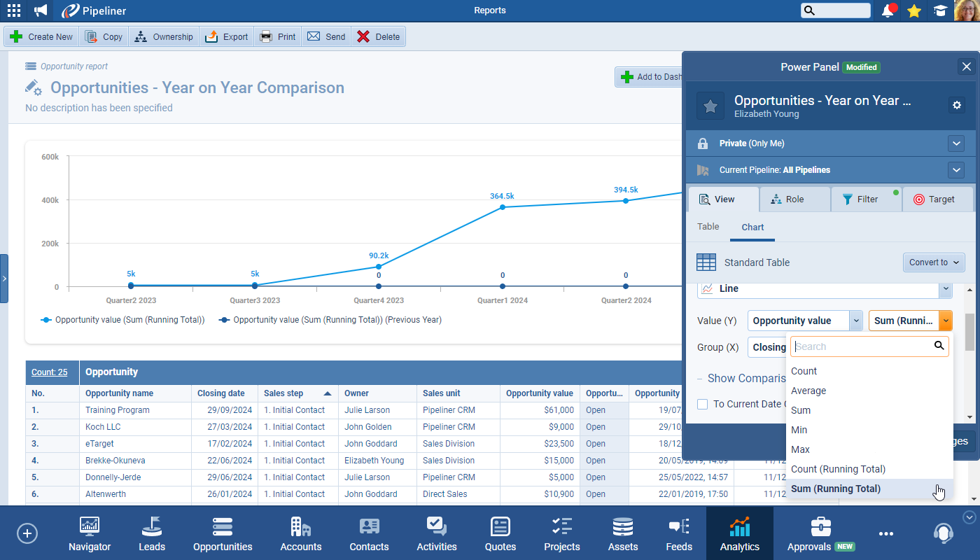Open the Opportunity value dropdown
This screenshot has height=560, width=980.
[x=805, y=321]
